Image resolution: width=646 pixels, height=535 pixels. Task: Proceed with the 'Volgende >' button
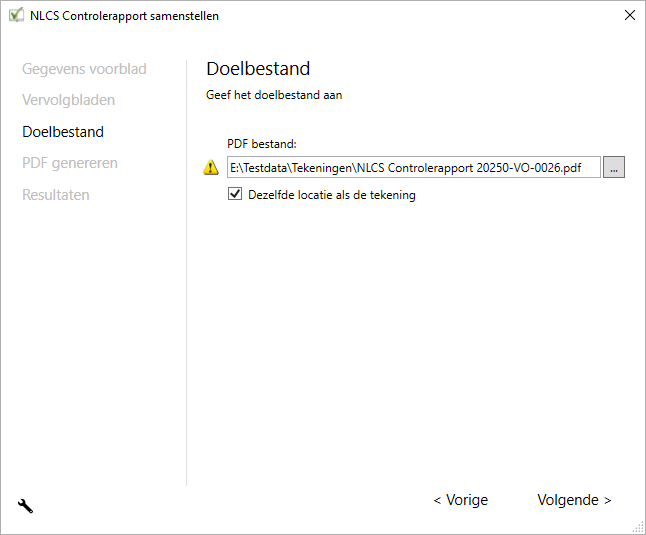click(x=574, y=500)
